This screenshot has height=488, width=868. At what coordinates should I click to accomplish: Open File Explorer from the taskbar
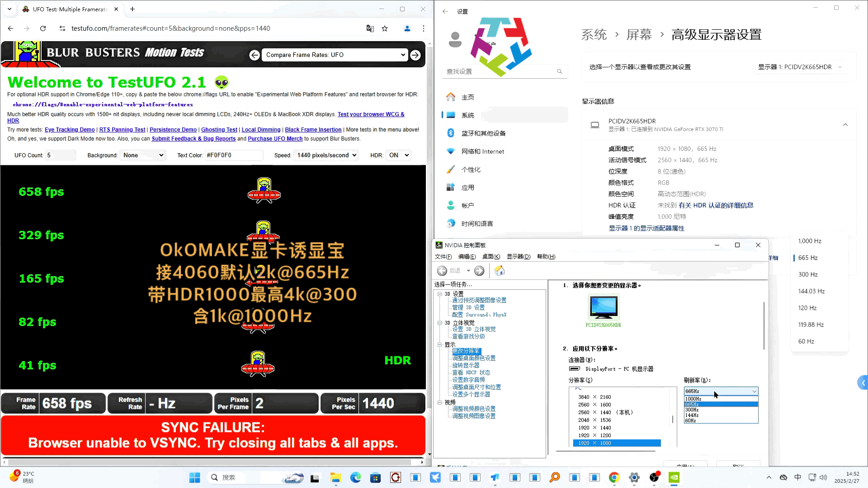[x=335, y=478]
